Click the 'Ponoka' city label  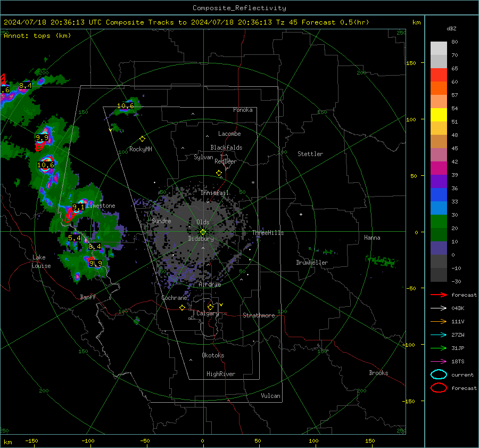point(243,110)
